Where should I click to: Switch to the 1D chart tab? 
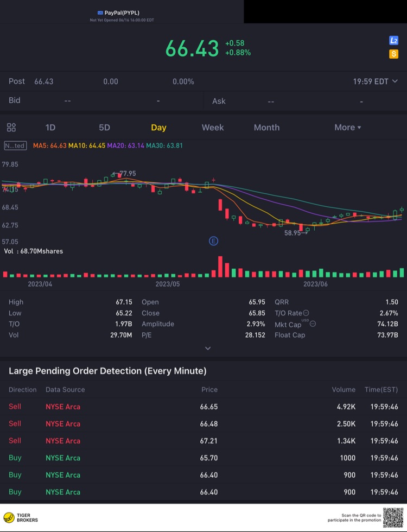(50, 128)
